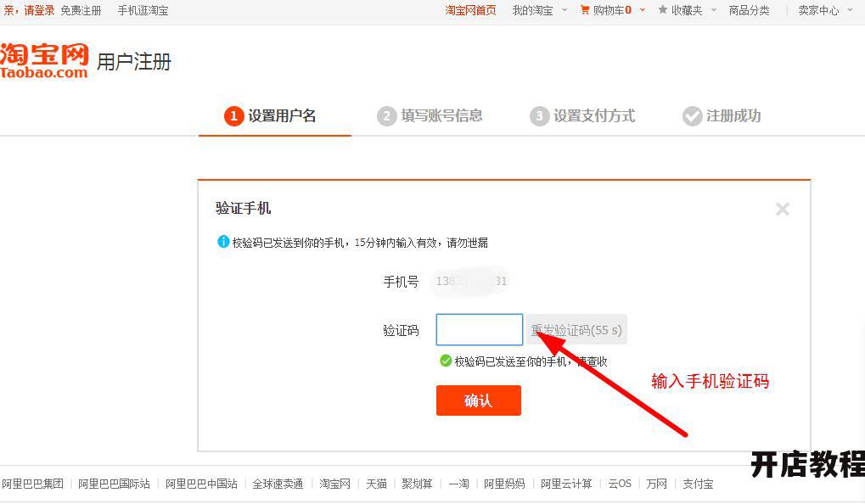Click the 手机号 field label
This screenshot has width=865, height=504.
(x=401, y=282)
